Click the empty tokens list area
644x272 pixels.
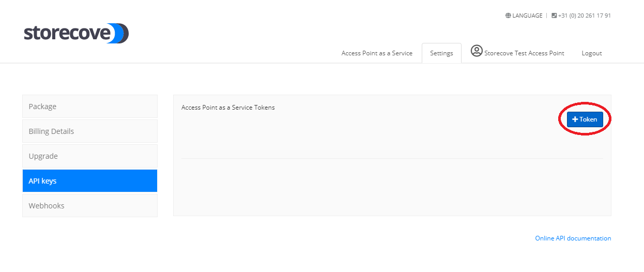392,186
